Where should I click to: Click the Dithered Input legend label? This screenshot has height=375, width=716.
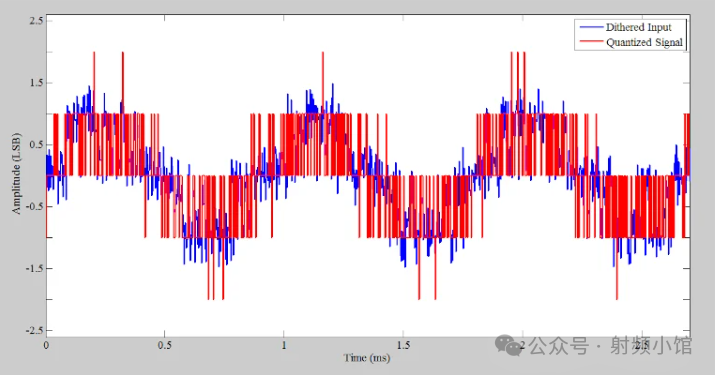coord(638,27)
